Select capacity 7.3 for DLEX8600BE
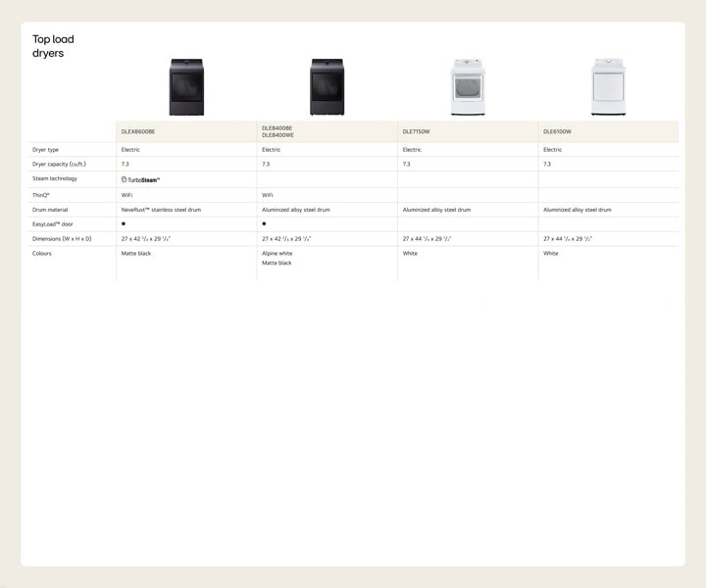The image size is (706, 588). click(126, 165)
